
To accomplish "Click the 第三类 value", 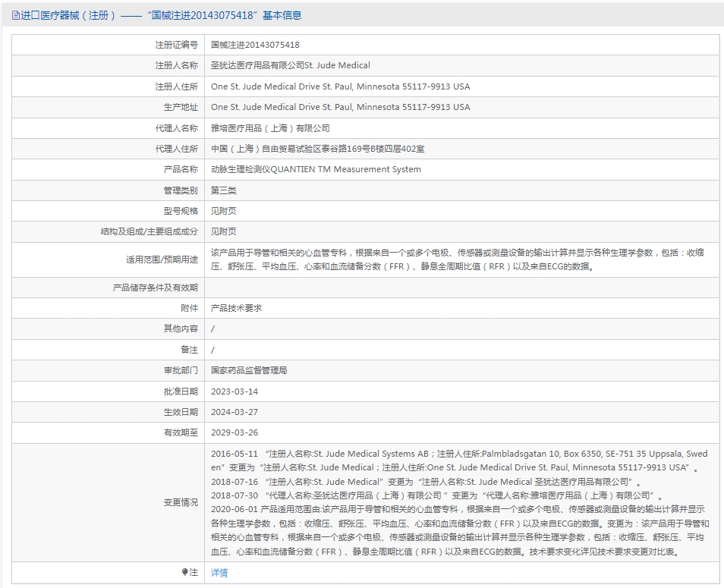I will click(x=223, y=190).
